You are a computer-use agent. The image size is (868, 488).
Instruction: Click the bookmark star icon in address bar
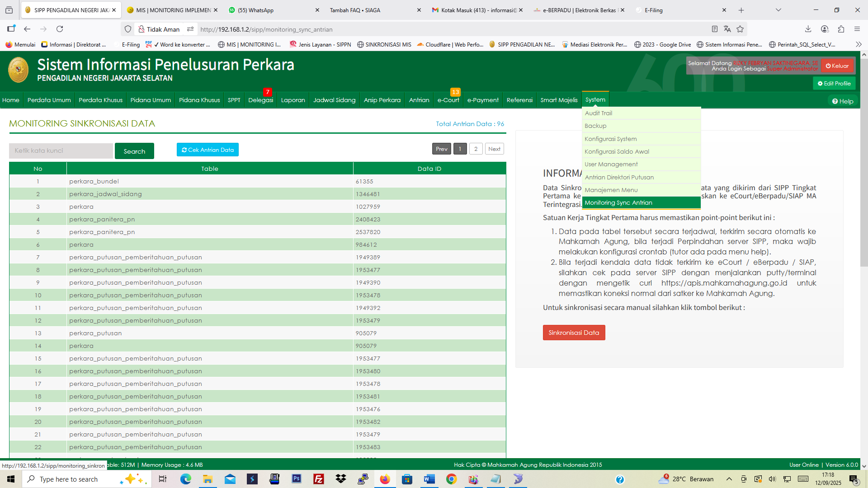tap(740, 29)
